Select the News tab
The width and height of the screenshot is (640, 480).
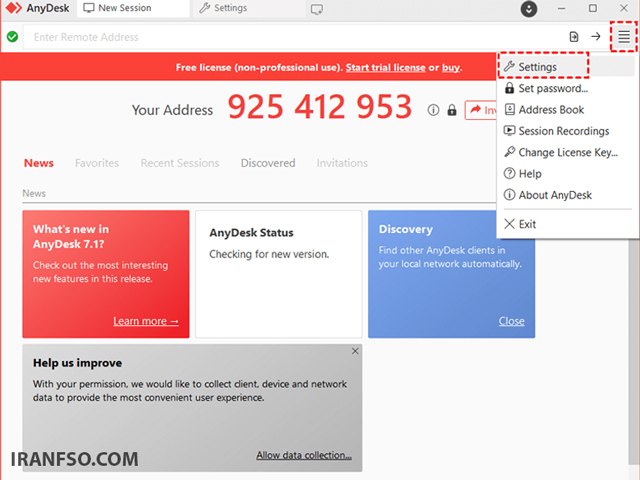[39, 163]
